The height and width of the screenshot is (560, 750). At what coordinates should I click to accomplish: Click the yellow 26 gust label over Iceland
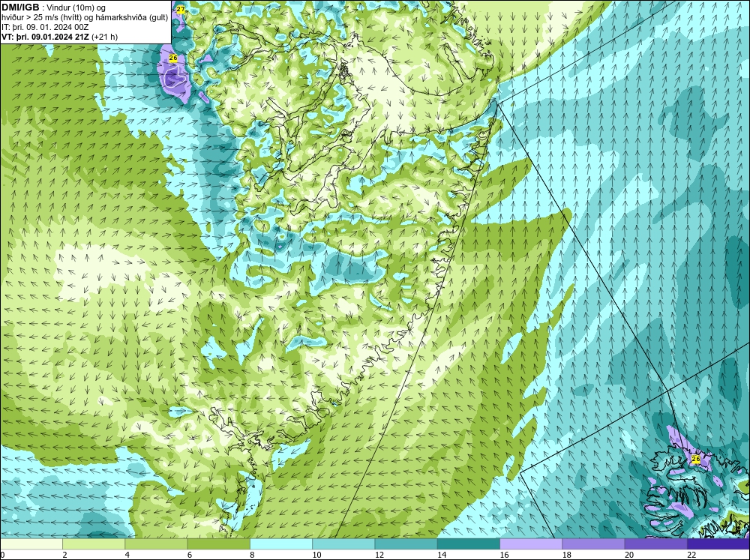pos(696,459)
